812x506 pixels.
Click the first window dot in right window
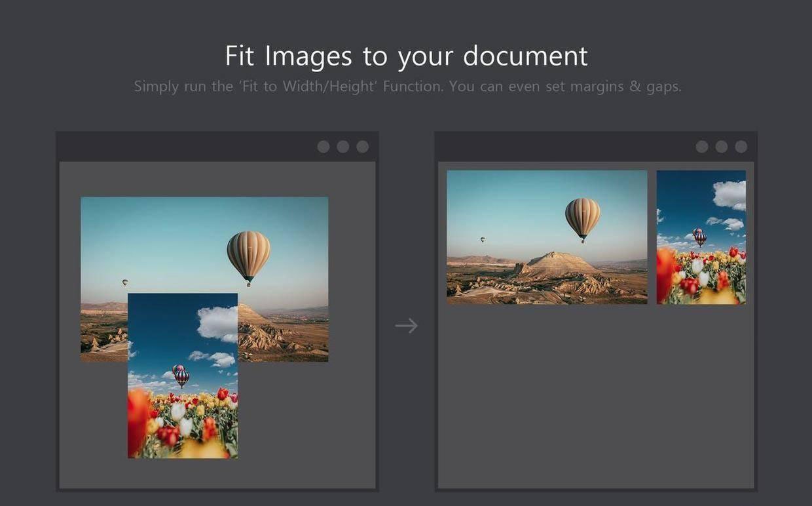click(x=702, y=147)
